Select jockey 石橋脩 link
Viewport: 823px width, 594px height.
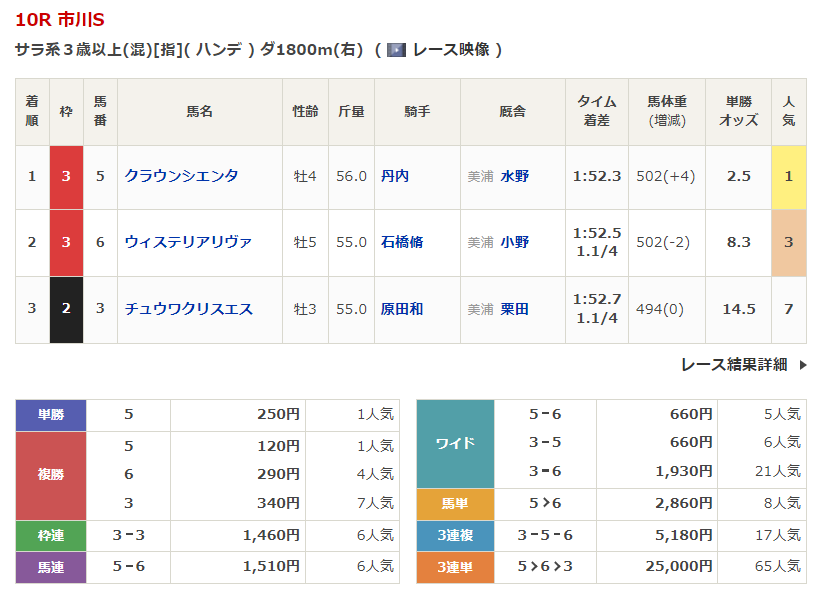(402, 242)
